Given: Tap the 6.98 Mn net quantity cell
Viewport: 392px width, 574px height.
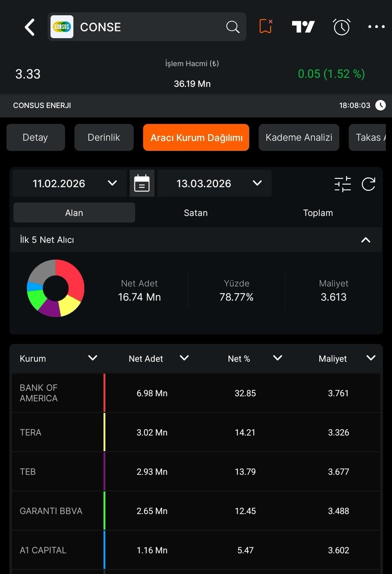Looking at the screenshot, I should tap(152, 393).
